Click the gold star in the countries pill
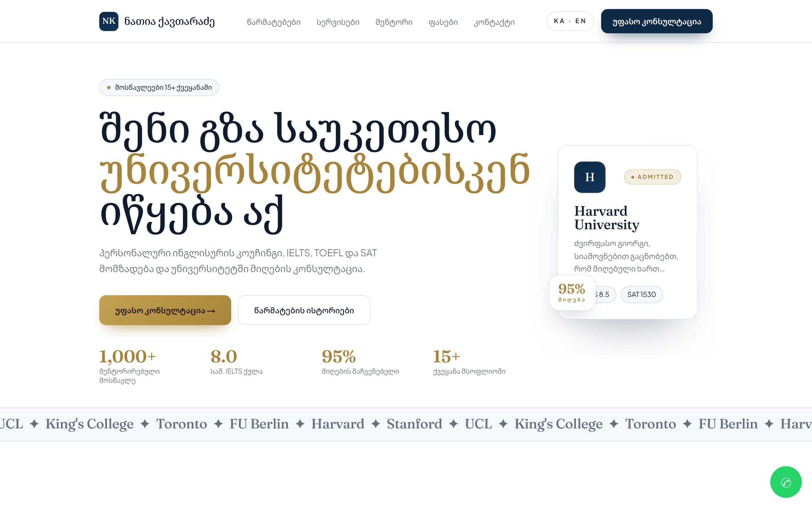This screenshot has width=812, height=508. click(109, 87)
